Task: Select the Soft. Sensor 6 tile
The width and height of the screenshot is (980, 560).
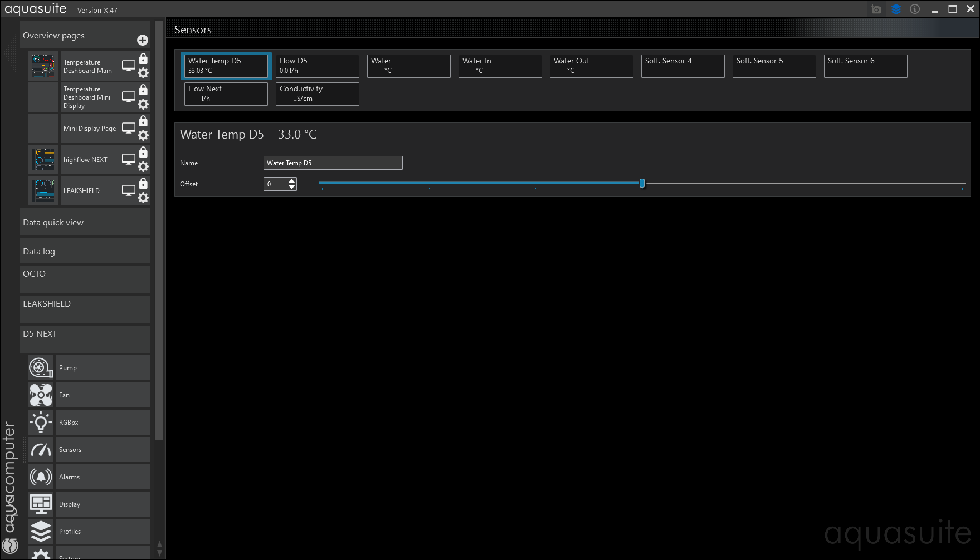Action: click(x=866, y=66)
